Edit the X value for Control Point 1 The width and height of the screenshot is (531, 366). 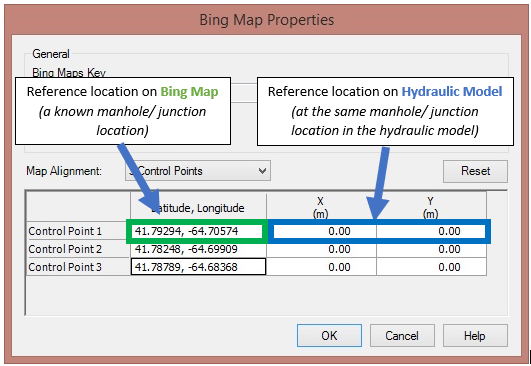coord(324,231)
